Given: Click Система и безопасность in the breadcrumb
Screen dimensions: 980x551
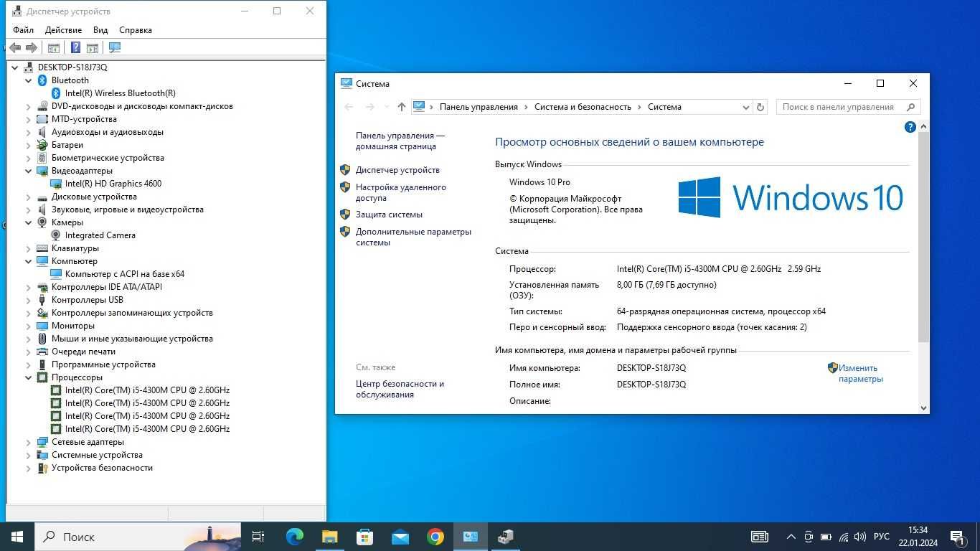Looking at the screenshot, I should (583, 107).
